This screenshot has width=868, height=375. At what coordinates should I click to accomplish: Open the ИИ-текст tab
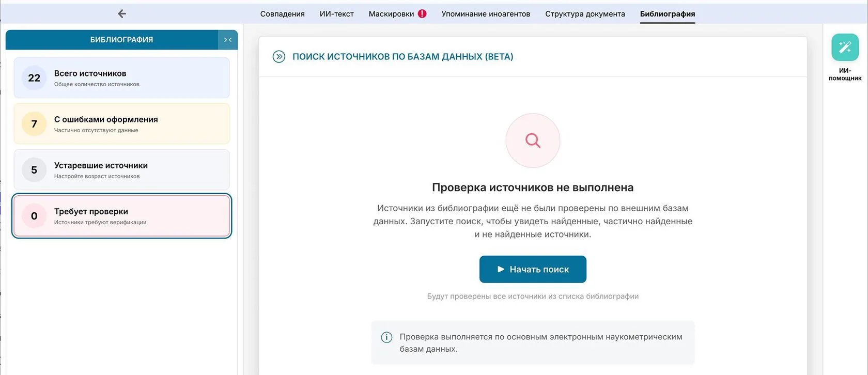tap(336, 14)
